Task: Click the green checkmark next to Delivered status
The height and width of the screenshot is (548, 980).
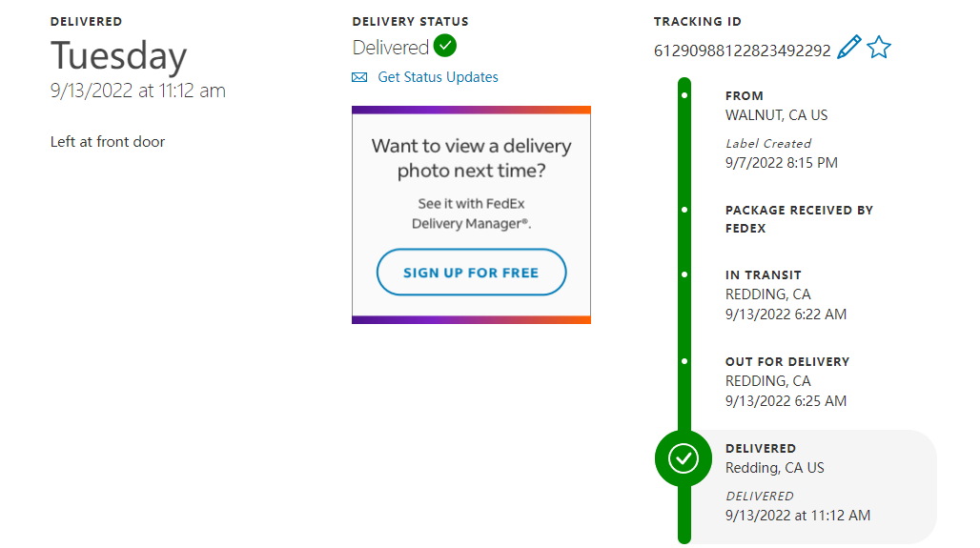Action: click(444, 46)
